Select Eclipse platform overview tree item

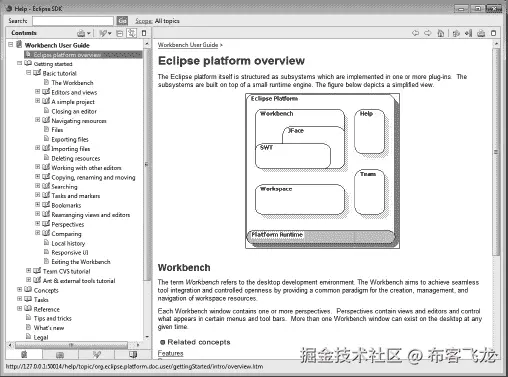click(83, 55)
